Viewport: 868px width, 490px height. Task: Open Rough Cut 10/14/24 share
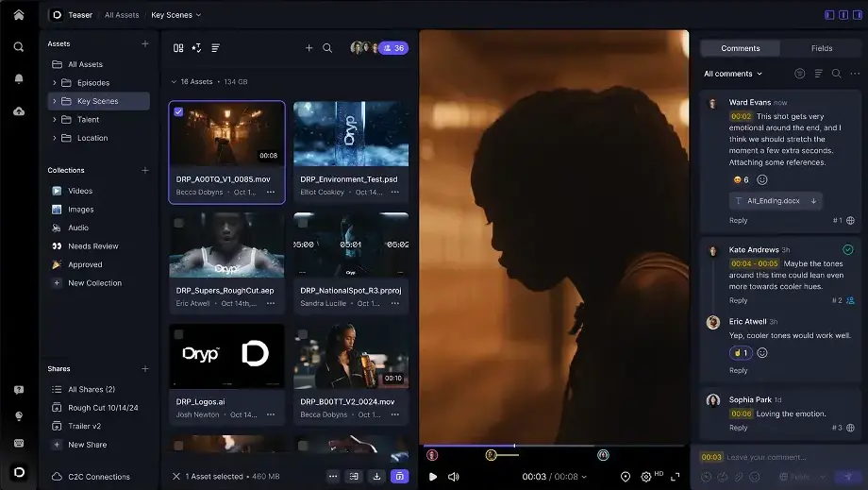point(103,408)
